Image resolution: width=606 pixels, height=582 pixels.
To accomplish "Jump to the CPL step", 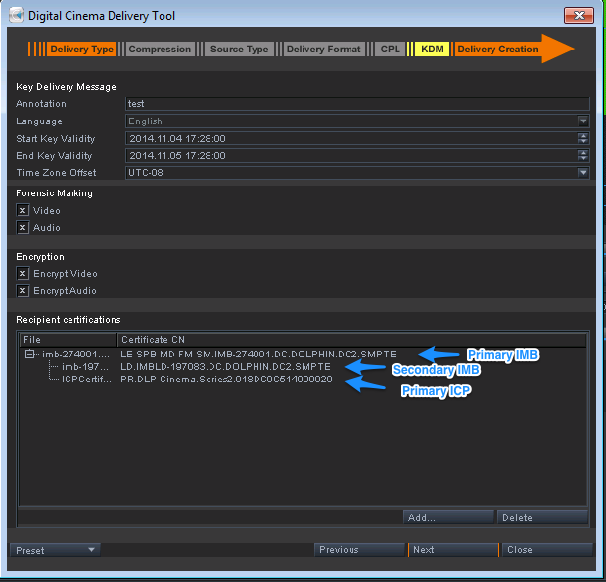I will pyautogui.click(x=390, y=49).
